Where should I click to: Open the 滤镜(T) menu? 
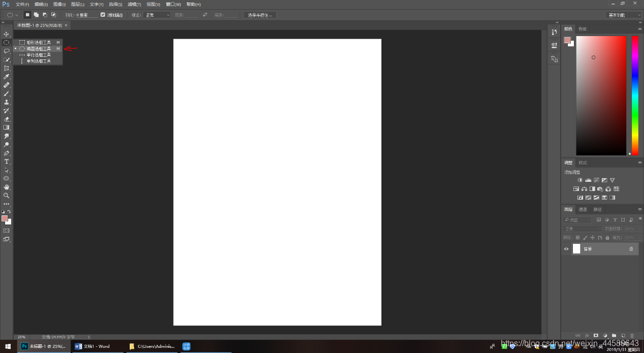pos(134,4)
